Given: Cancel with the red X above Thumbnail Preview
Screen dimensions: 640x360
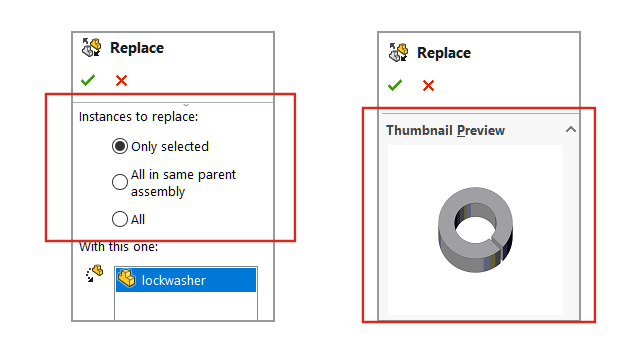Looking at the screenshot, I should pos(428,85).
